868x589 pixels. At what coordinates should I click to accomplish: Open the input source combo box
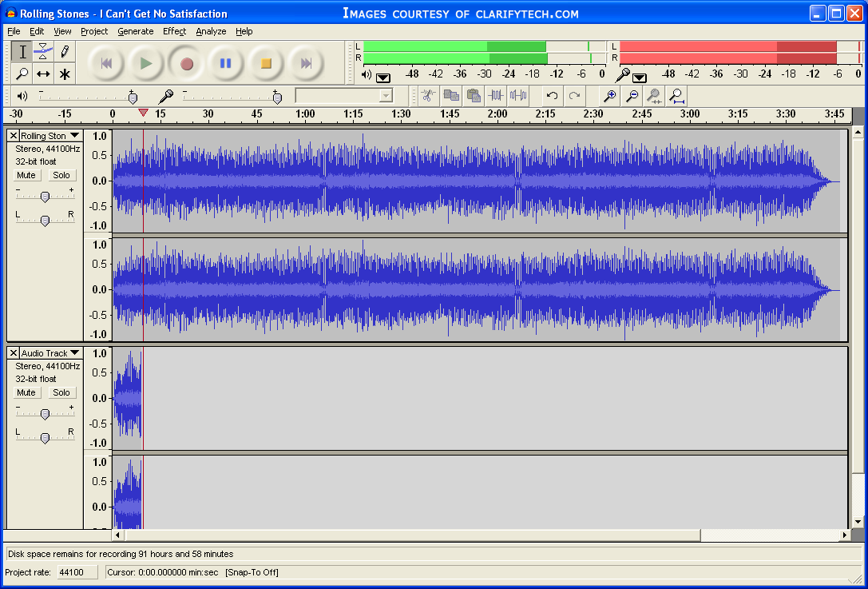pos(344,96)
